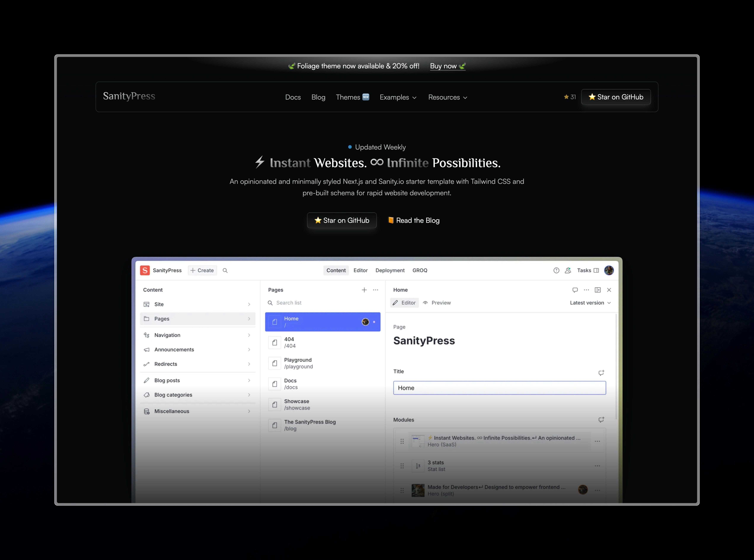Viewport: 754px width, 560px height.
Task: Open the GROQ tab
Action: pos(420,270)
